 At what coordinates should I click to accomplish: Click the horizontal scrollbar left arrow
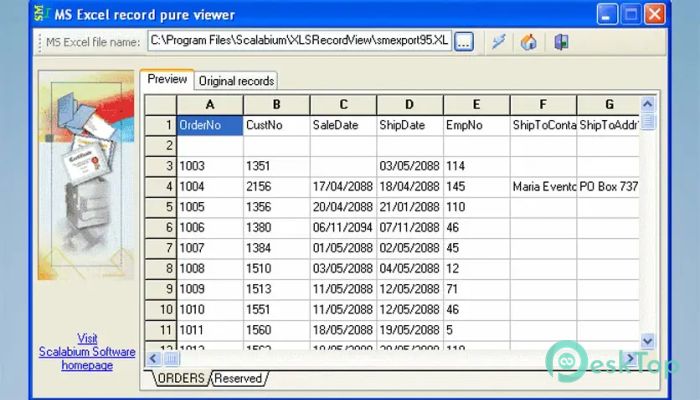[x=153, y=358]
